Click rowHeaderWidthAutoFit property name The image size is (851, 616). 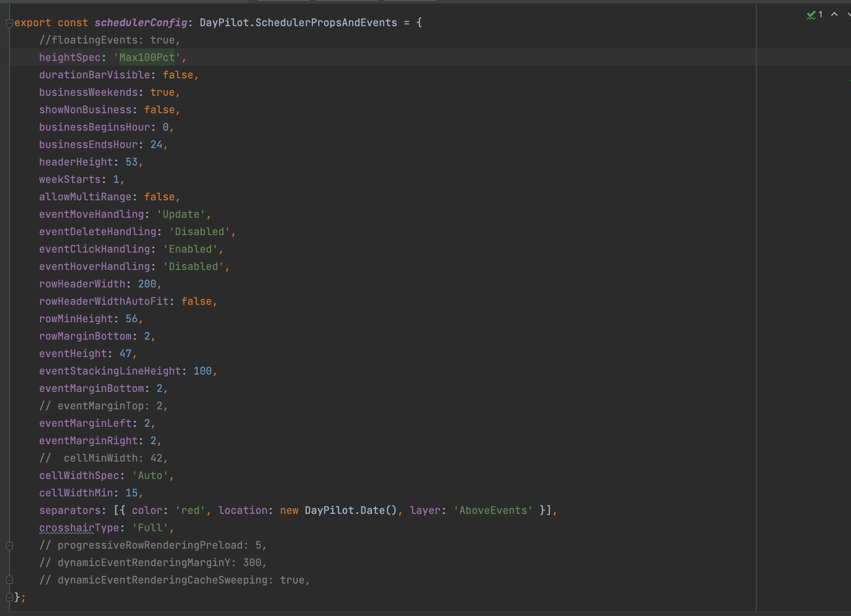coord(104,301)
